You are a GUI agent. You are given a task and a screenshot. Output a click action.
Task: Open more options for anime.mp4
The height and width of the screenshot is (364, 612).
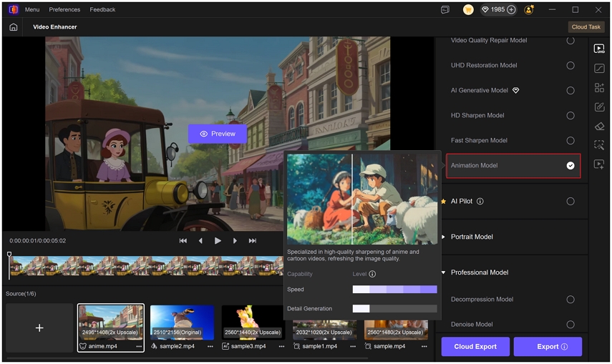[139, 346]
